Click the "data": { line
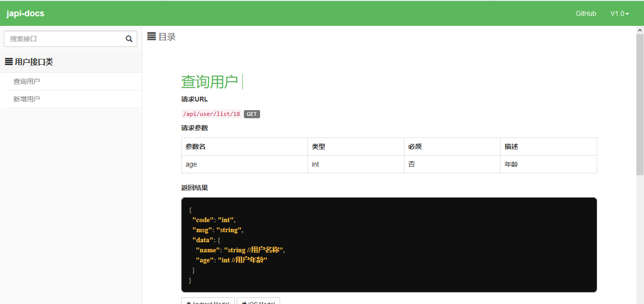The image size is (644, 304). [x=206, y=240]
